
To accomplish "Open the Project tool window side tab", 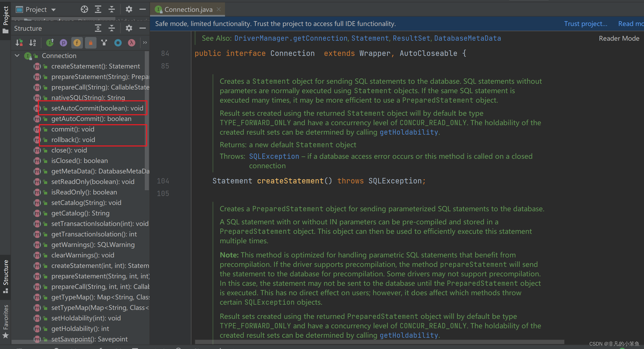I will click(x=6, y=20).
